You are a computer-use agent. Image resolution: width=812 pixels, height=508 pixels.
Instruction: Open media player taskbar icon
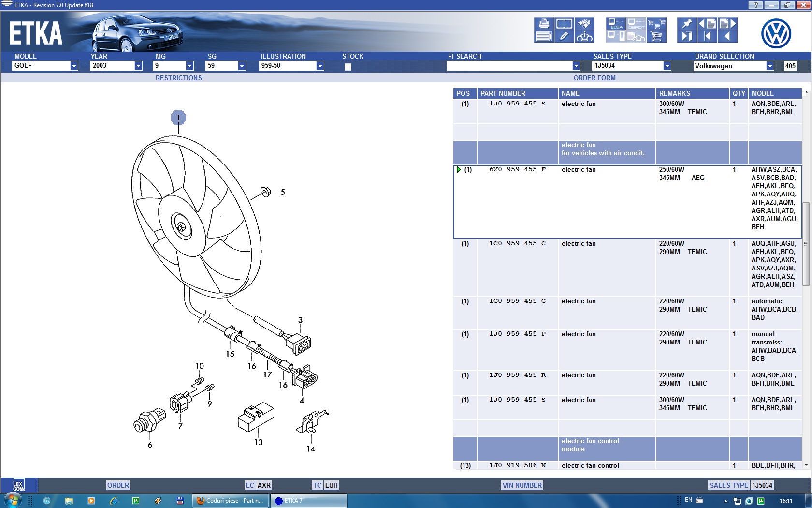[x=91, y=501]
